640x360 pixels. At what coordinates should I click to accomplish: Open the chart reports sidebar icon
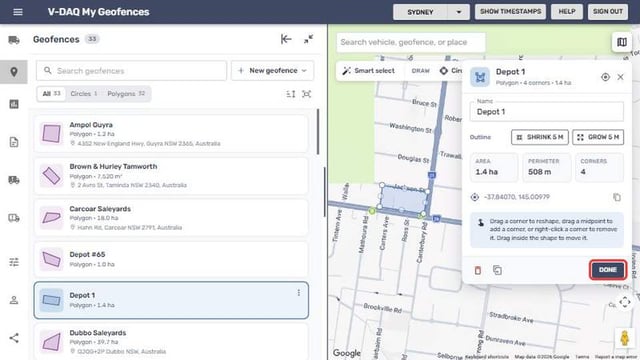14,104
